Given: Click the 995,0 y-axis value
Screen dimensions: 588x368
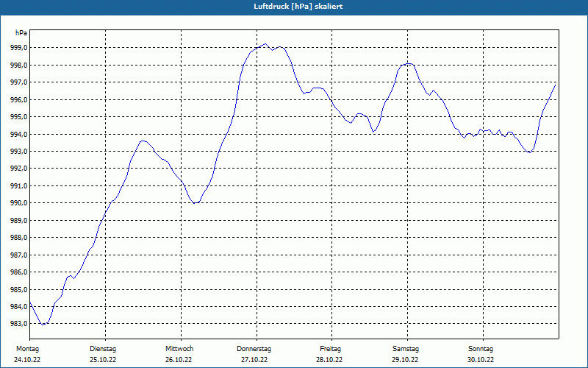Looking at the screenshot, I should pyautogui.click(x=19, y=117).
